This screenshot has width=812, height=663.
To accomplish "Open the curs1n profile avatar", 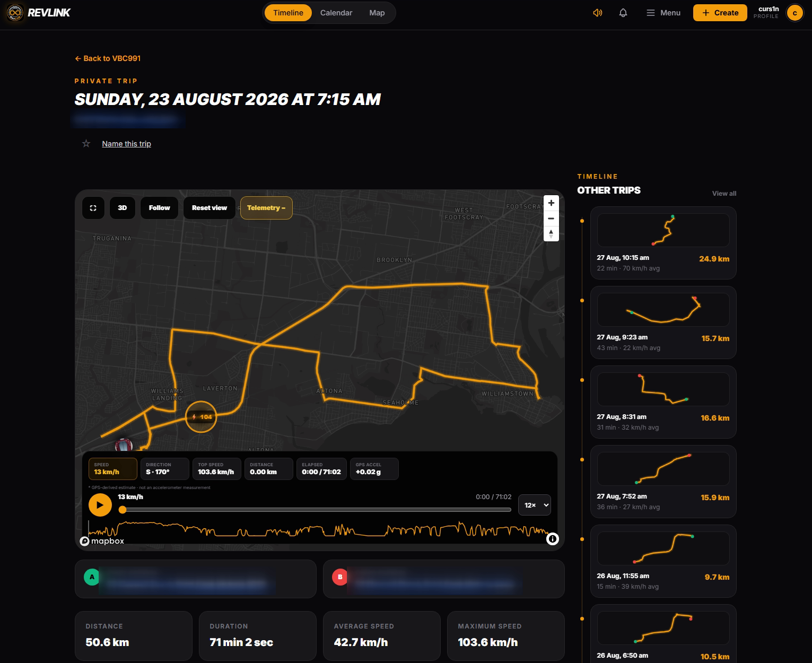I will [x=794, y=13].
